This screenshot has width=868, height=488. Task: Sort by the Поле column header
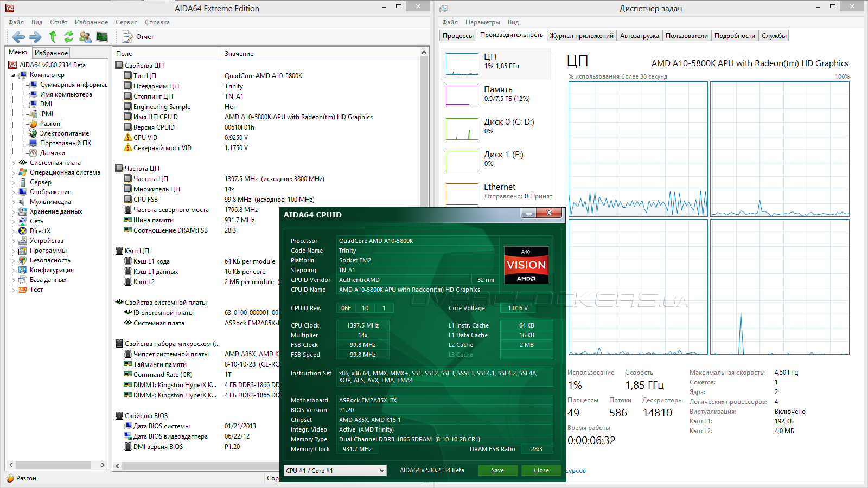click(167, 54)
